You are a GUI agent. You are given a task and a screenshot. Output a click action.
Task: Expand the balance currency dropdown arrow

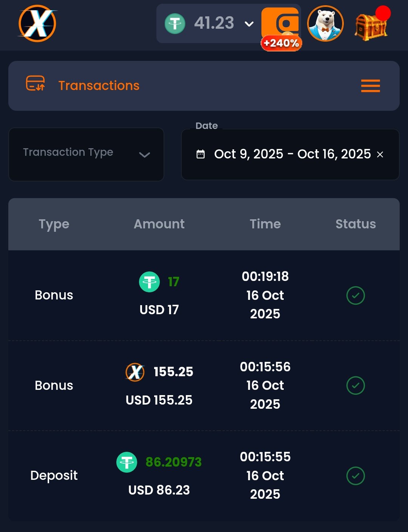[x=249, y=24]
